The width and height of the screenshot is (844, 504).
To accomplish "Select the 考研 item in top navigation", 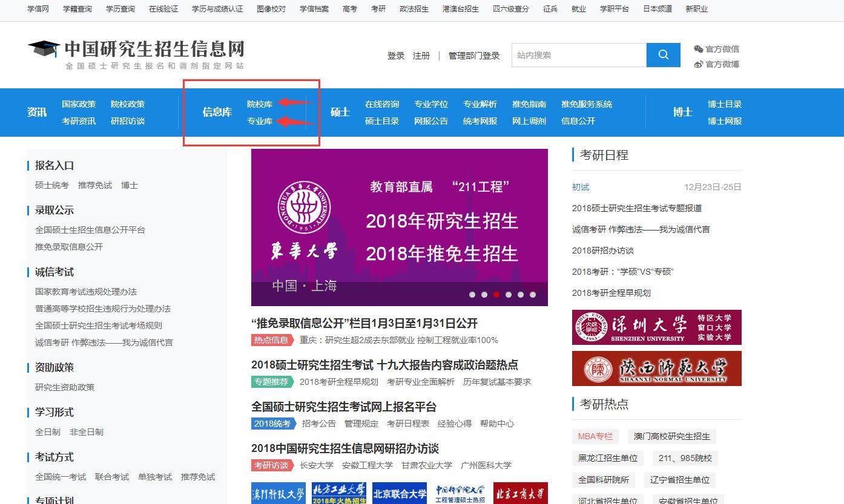I will click(x=378, y=9).
